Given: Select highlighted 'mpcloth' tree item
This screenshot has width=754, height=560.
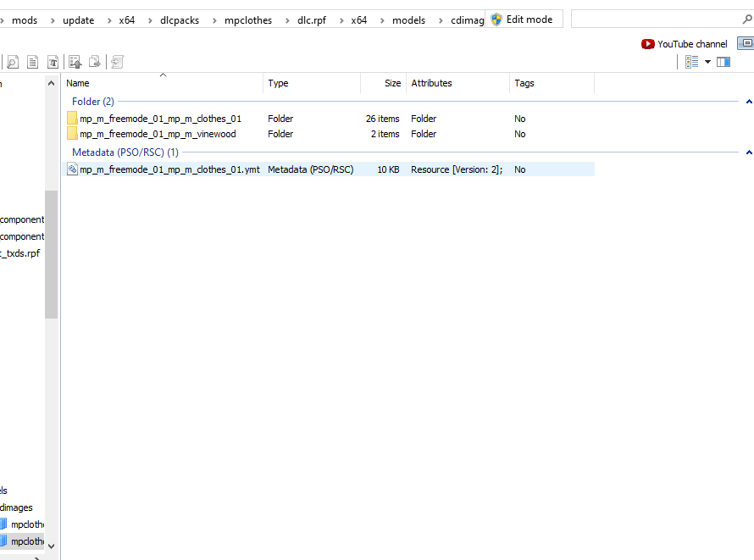Looking at the screenshot, I should pos(22,541).
